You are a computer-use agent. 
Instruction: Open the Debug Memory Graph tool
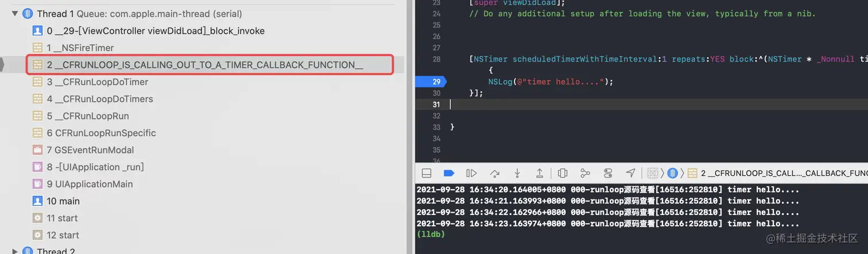coord(585,173)
